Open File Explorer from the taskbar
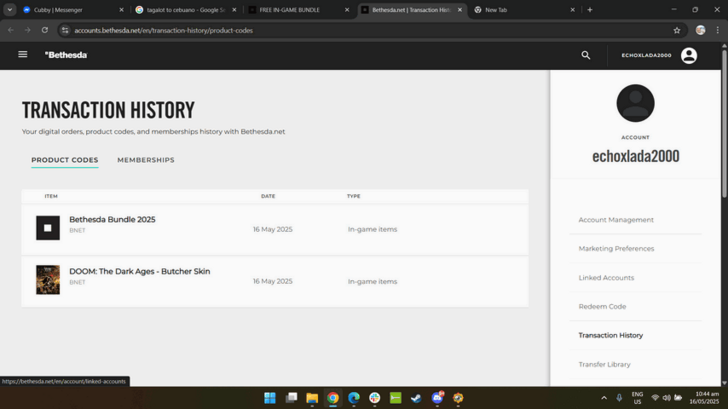This screenshot has width=728, height=409. pos(312,398)
